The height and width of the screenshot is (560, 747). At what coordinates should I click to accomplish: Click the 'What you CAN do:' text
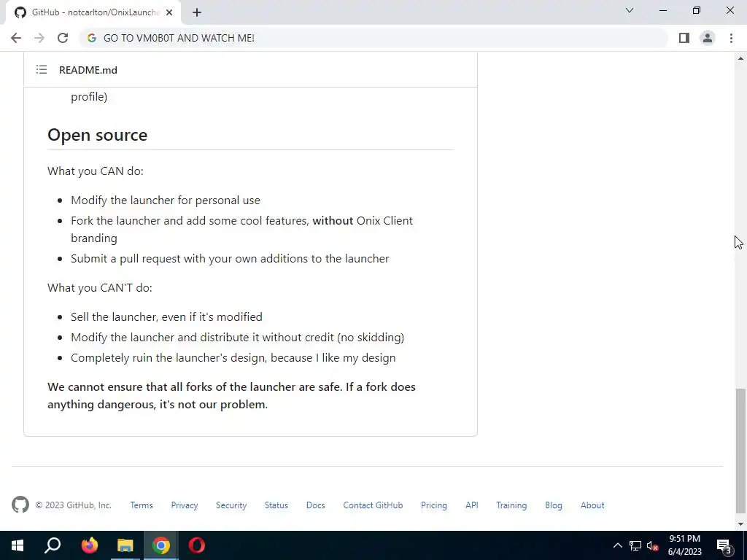[96, 171]
